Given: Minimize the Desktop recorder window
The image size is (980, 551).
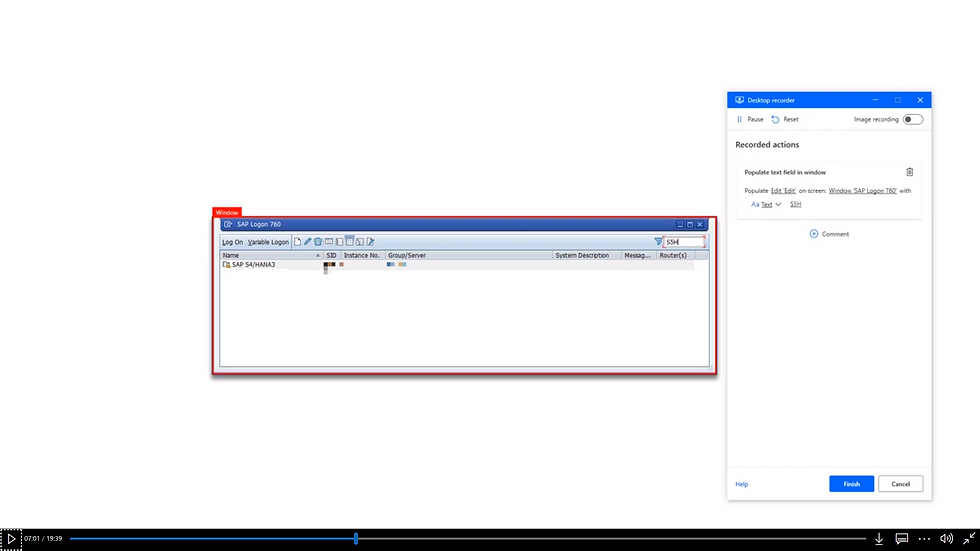Looking at the screenshot, I should coord(875,100).
